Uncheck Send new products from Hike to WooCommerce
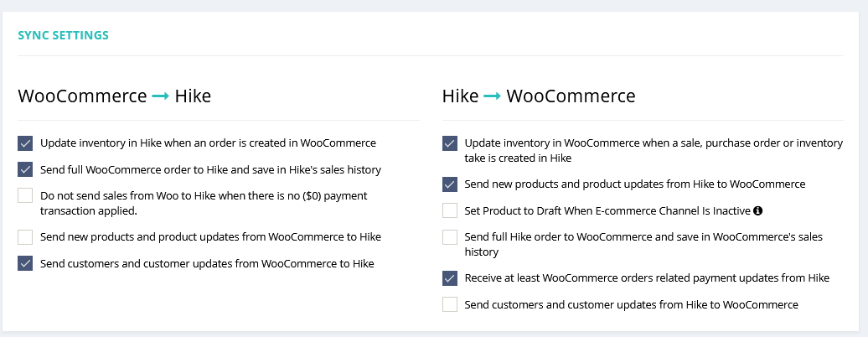Viewport: 868px width, 337px height. pyautogui.click(x=450, y=184)
